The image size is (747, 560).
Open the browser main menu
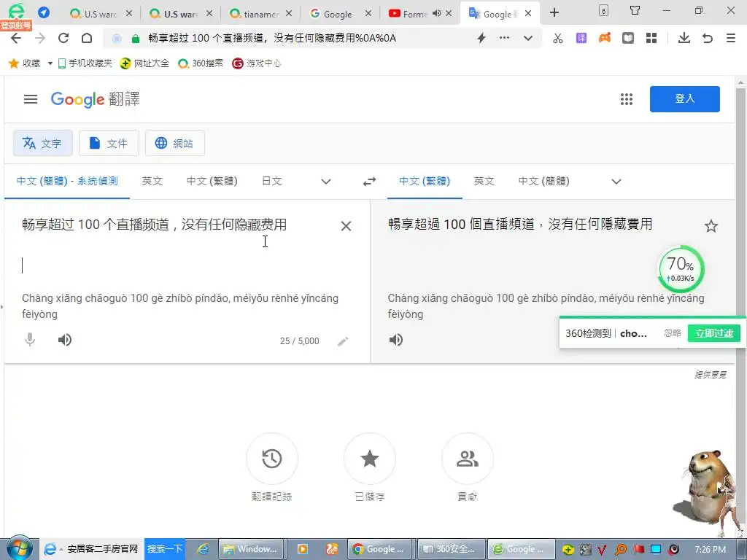pos(731,38)
